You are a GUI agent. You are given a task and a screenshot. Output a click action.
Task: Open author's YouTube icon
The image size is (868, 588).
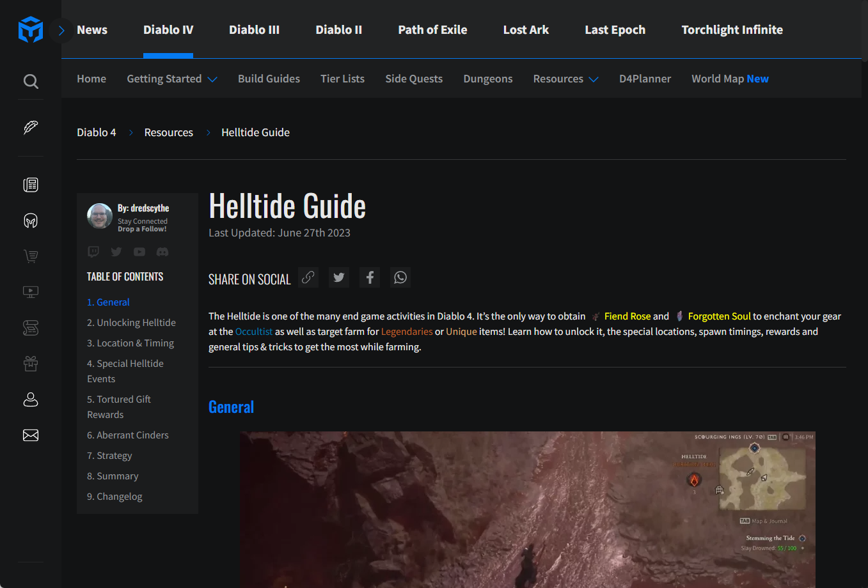(139, 252)
